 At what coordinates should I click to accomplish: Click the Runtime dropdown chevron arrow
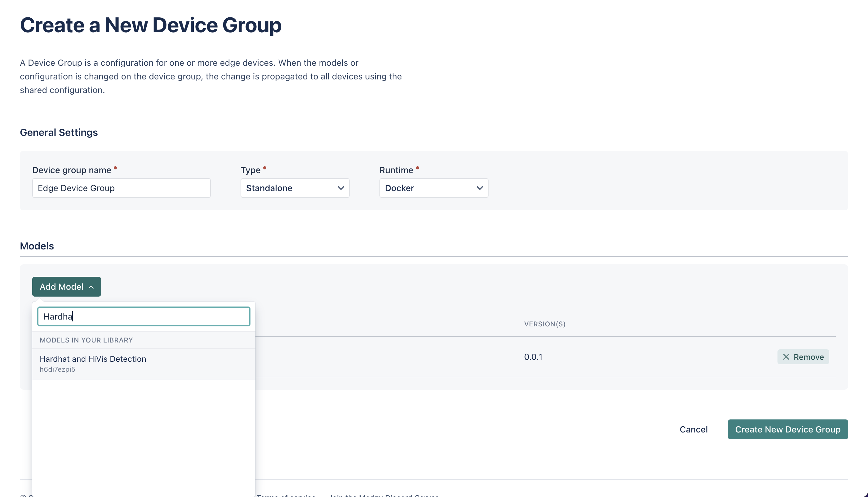(479, 188)
